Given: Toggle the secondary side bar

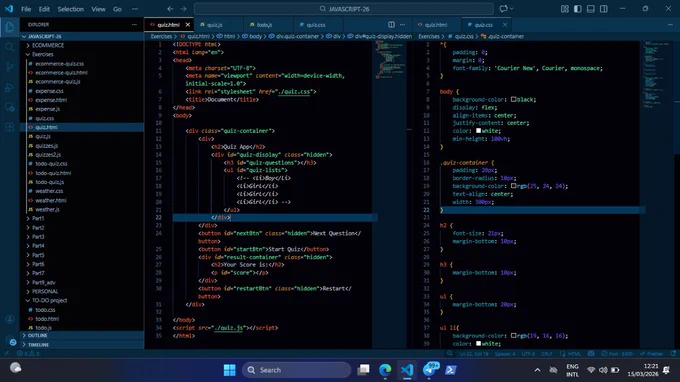Looking at the screenshot, I should 604,9.
